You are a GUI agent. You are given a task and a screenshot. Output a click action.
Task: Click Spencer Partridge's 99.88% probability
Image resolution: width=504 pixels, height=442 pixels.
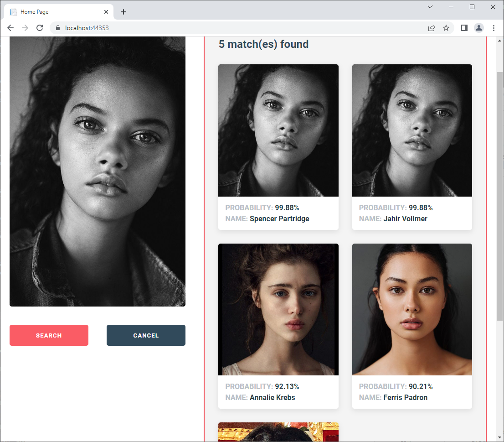pos(287,208)
